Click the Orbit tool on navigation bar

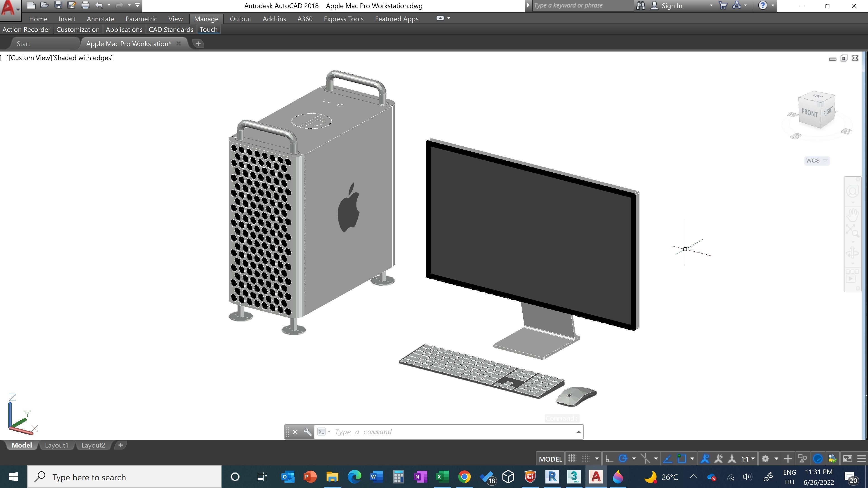pos(852,253)
